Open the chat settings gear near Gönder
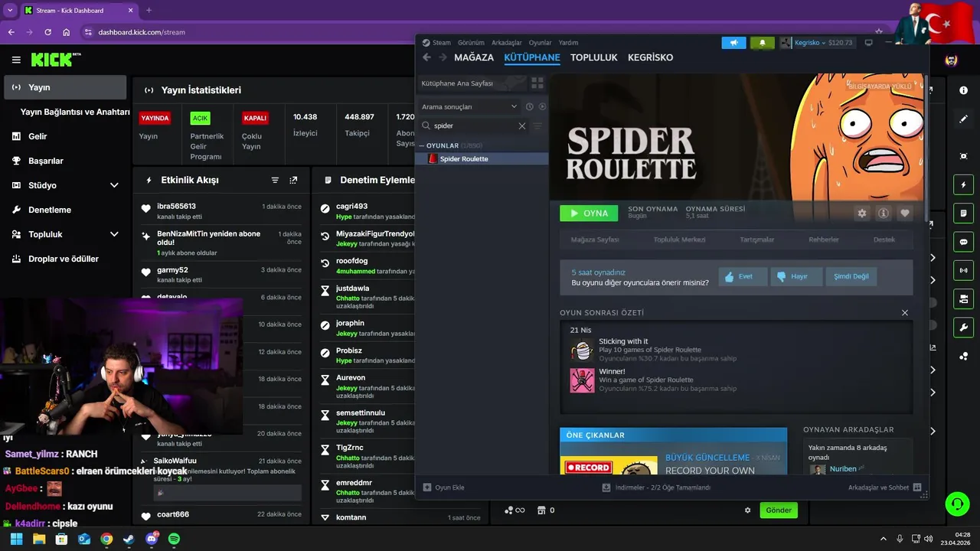 (x=748, y=510)
